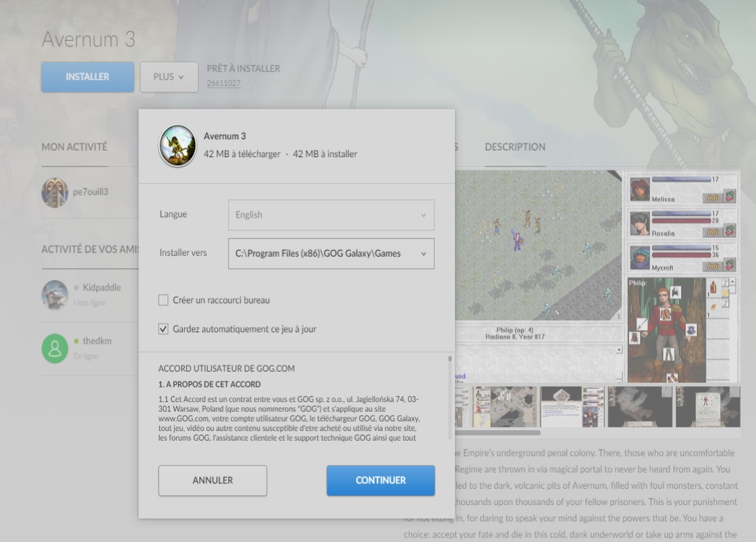Click Kidpaddle friend name
This screenshot has width=756, height=542.
tap(102, 287)
